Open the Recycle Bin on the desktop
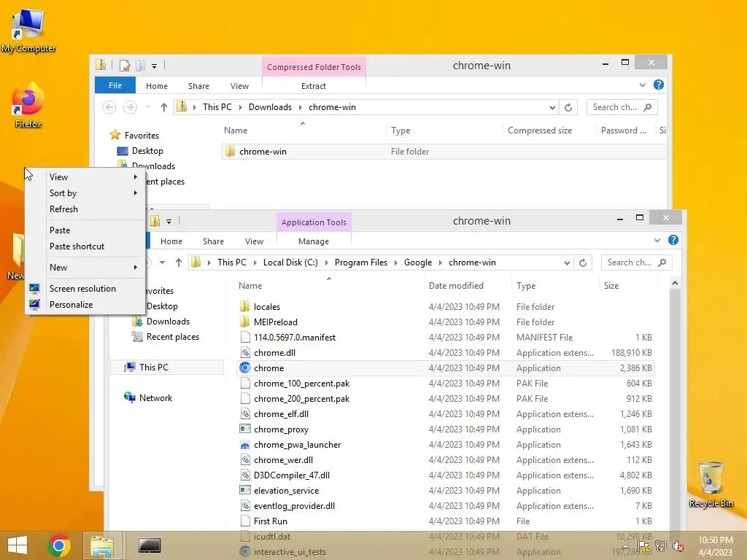The height and width of the screenshot is (560, 747). tap(711, 484)
